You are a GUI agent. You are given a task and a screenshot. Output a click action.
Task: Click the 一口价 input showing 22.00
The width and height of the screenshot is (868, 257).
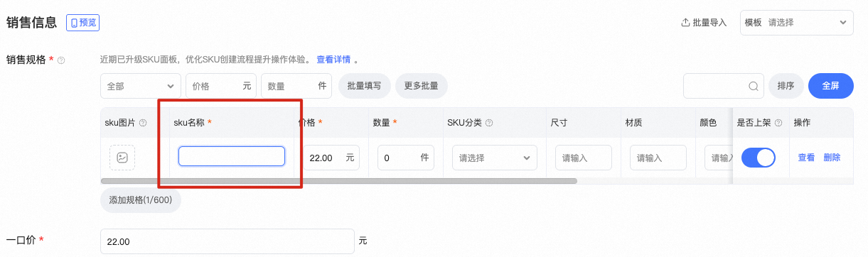(x=227, y=241)
